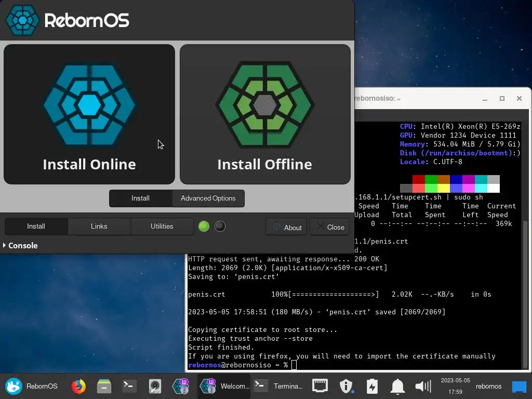Select the bottom Install tab
This screenshot has width=532, height=399.
pyautogui.click(x=36, y=227)
